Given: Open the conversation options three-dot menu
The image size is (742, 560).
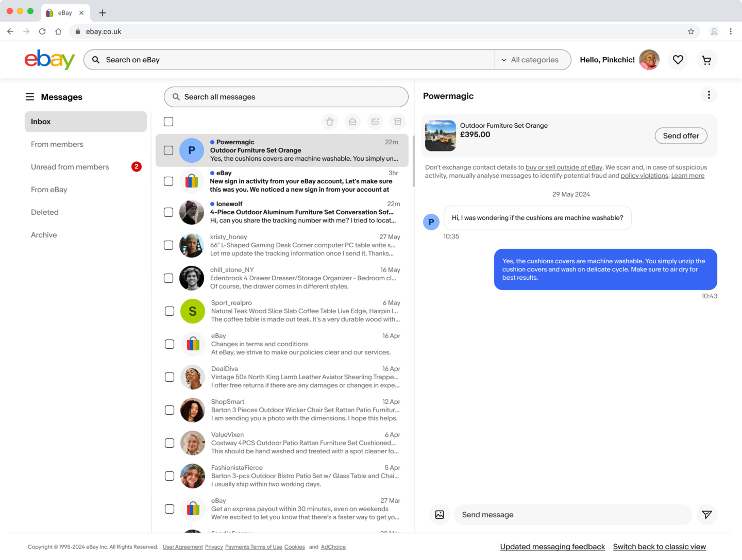Looking at the screenshot, I should (709, 95).
